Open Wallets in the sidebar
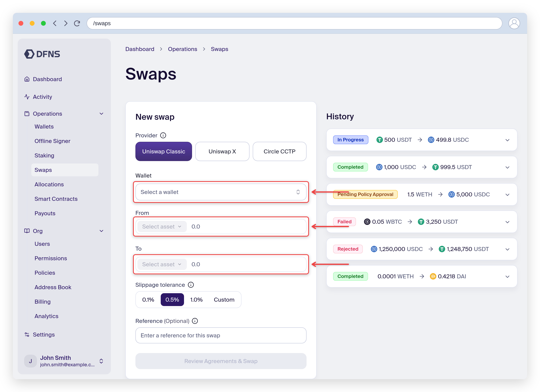Image resolution: width=540 pixels, height=392 pixels. [44, 127]
